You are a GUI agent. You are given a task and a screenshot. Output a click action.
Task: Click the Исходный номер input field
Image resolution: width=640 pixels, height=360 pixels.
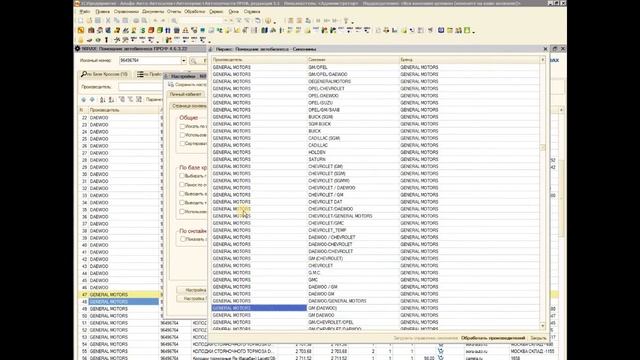point(150,60)
